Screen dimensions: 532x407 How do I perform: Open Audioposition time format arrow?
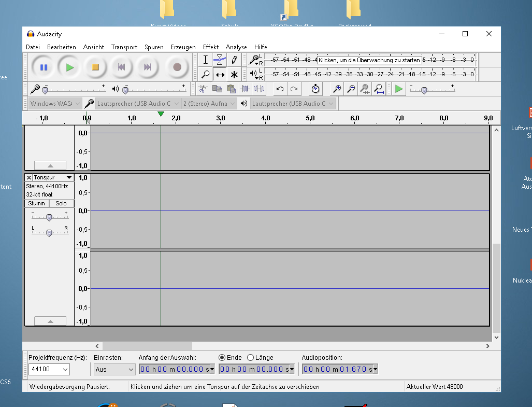pyautogui.click(x=375, y=369)
